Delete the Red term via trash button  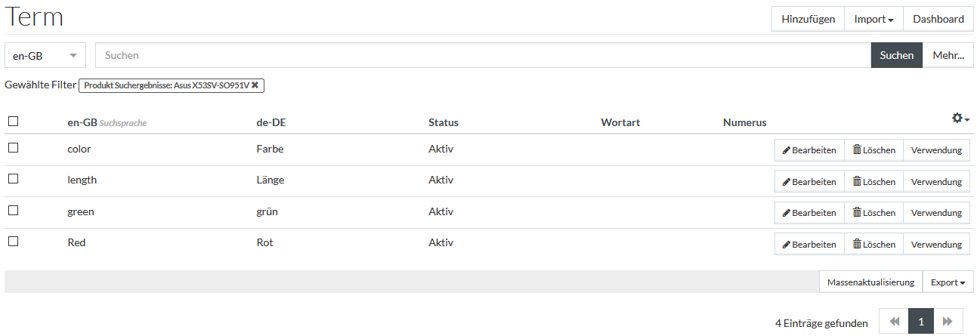click(x=874, y=245)
